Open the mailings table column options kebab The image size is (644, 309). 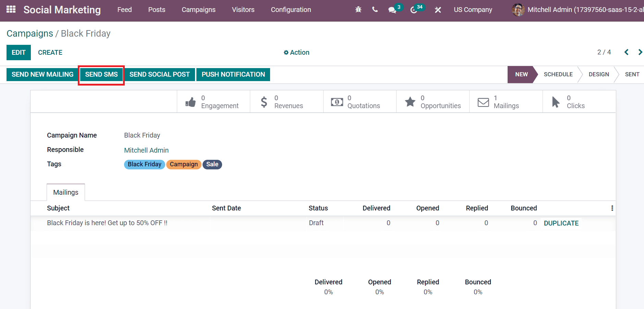coord(612,208)
